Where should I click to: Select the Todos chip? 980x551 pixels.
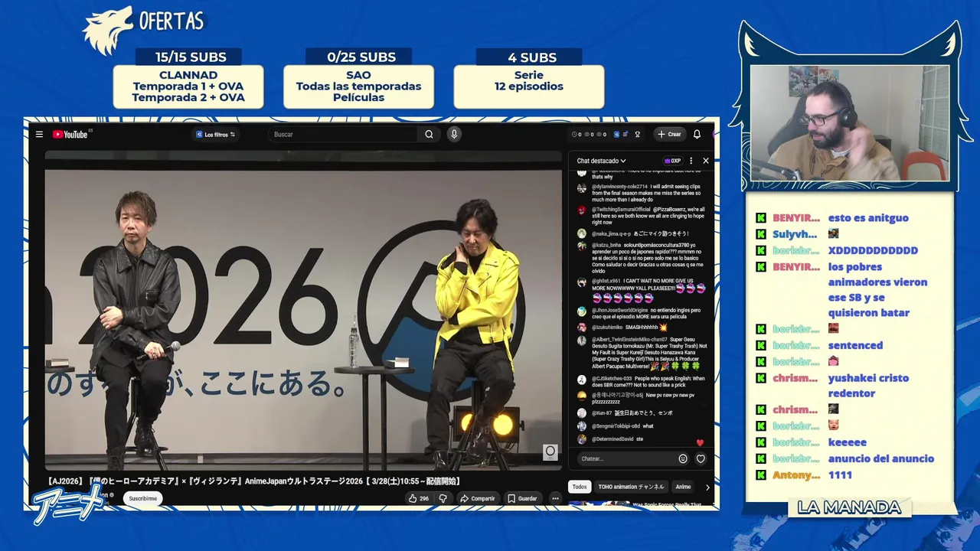[580, 487]
